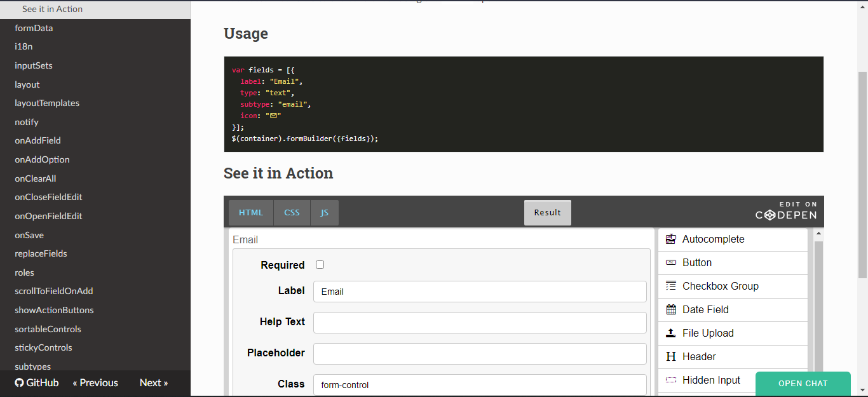This screenshot has width=868, height=397.
Task: Click Edit on CodePen link
Action: (786, 212)
